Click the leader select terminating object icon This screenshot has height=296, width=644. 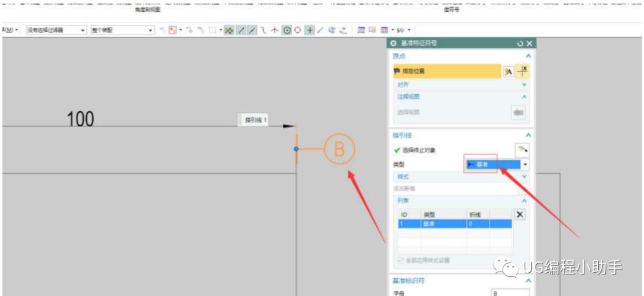522,150
